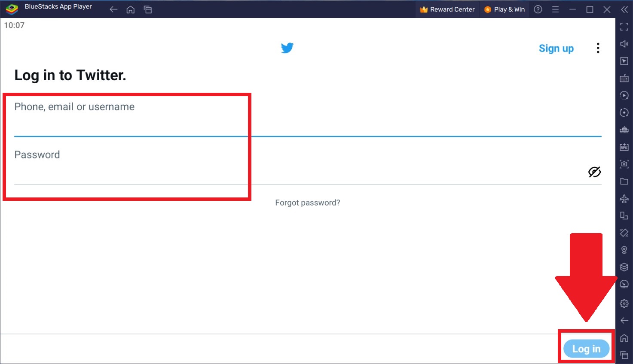Click the sidebar back arrow icon
The height and width of the screenshot is (364, 633).
click(x=624, y=321)
